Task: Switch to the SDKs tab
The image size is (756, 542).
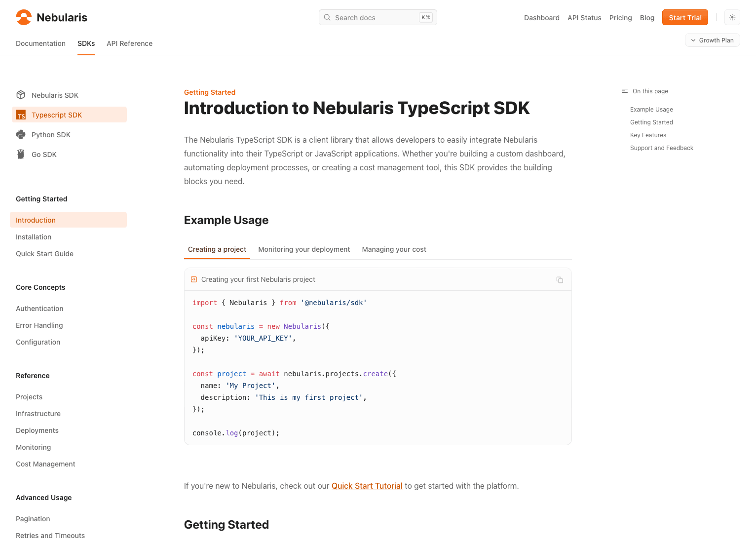Action: 86,43
